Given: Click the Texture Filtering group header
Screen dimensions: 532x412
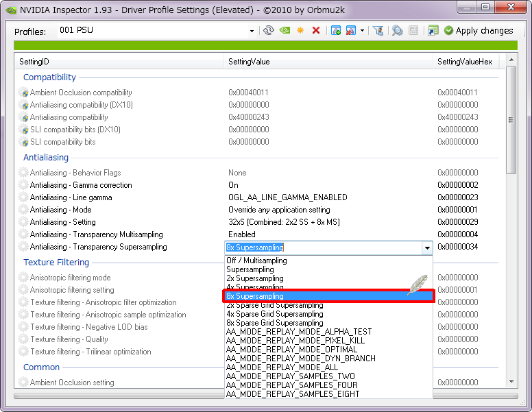Looking at the screenshot, I should click(x=56, y=263).
